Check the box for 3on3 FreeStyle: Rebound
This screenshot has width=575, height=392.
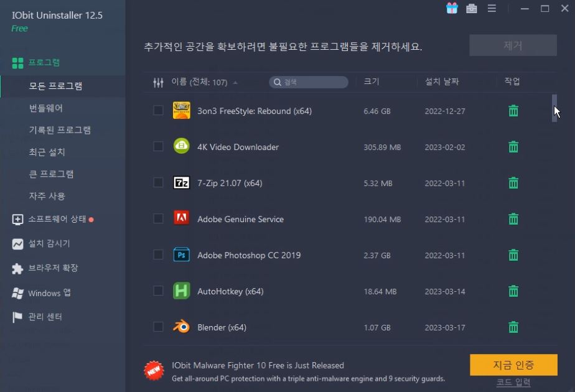158,110
